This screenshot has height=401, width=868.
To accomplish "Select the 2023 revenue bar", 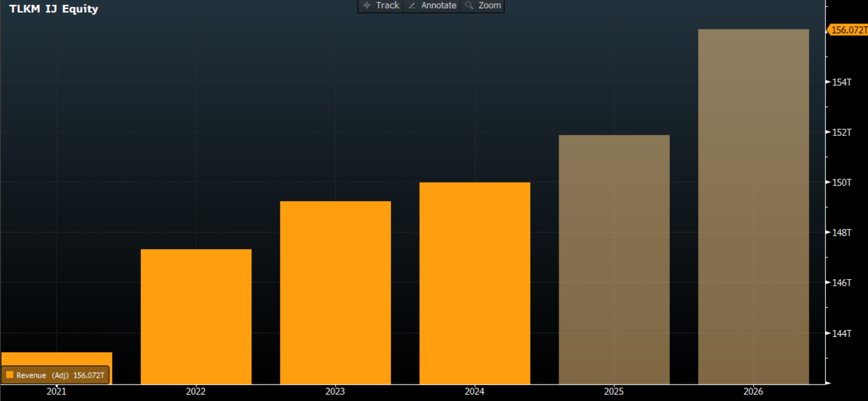I will coord(336,292).
